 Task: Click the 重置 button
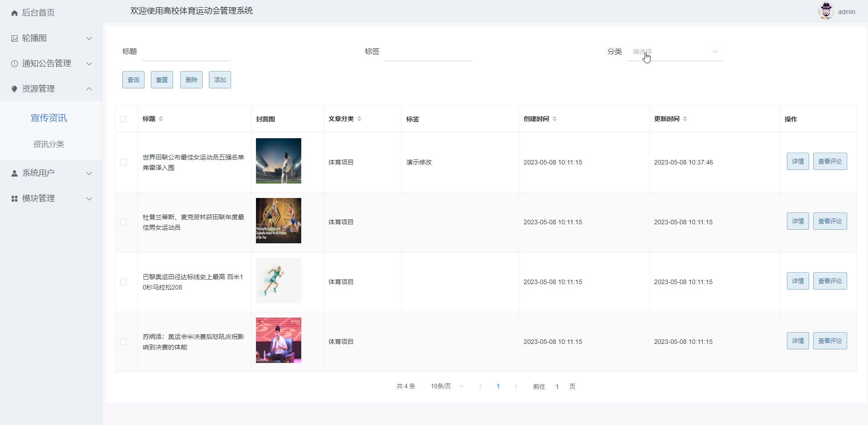(x=162, y=80)
